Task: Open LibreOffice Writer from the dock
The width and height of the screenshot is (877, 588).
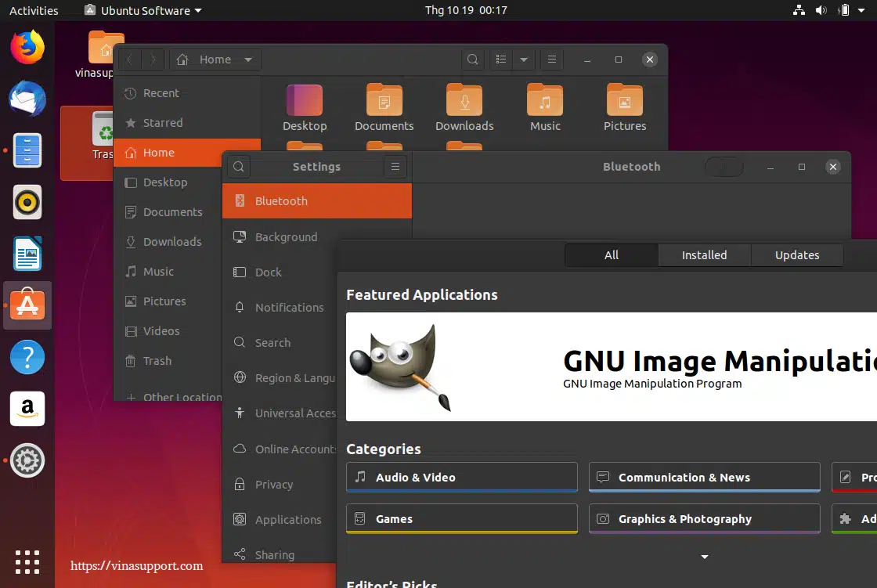Action: coord(27,254)
